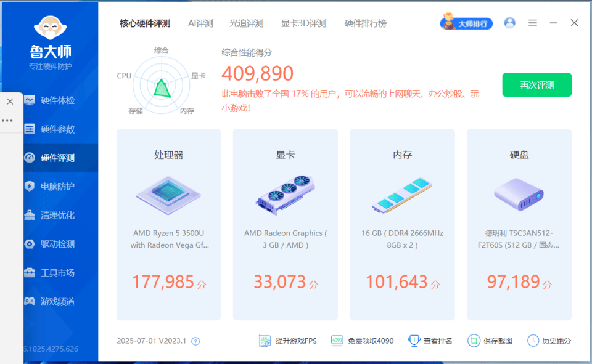Open 驱动检测 from sidebar
The height and width of the screenshot is (364, 592).
point(57,244)
